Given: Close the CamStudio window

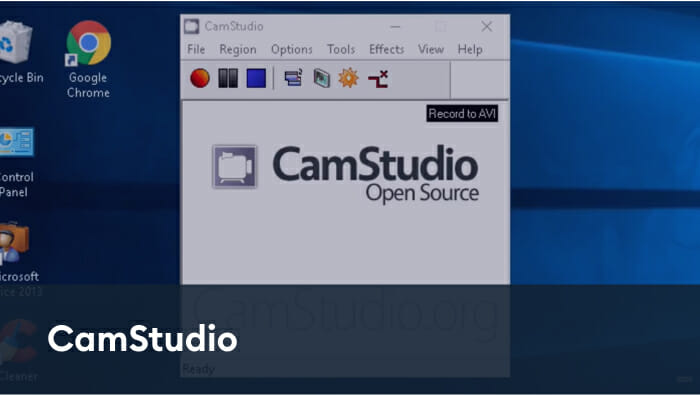Looking at the screenshot, I should coord(487,27).
